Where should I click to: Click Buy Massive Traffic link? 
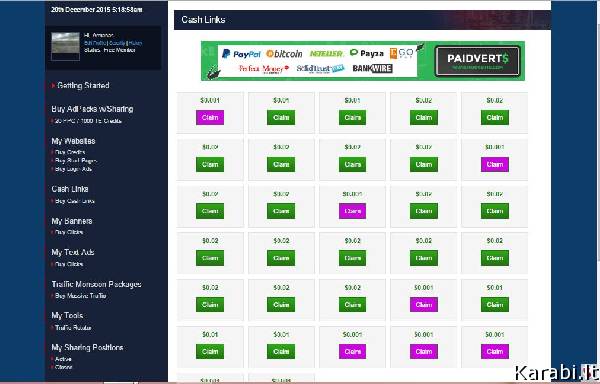point(80,296)
